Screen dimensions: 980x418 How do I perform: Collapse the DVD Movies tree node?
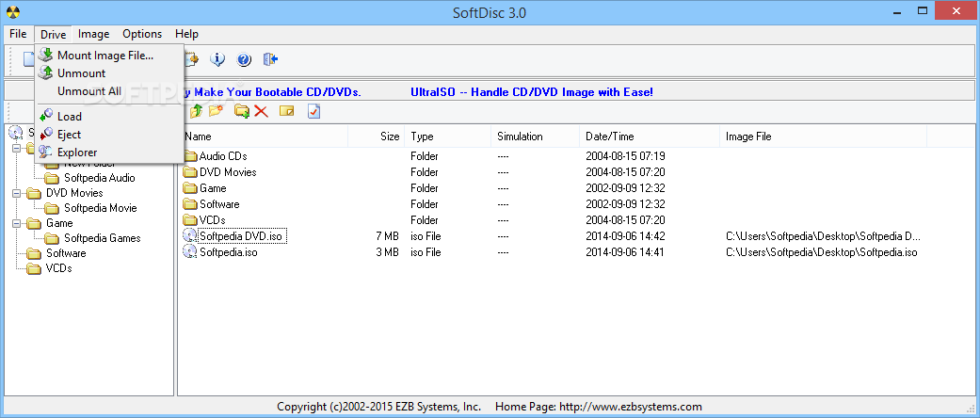[x=16, y=193]
